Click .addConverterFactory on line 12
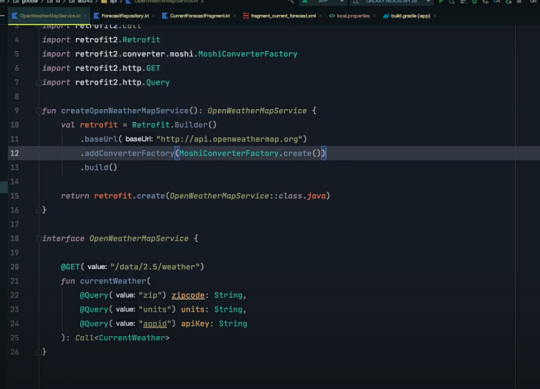The image size is (540, 389). (127, 153)
